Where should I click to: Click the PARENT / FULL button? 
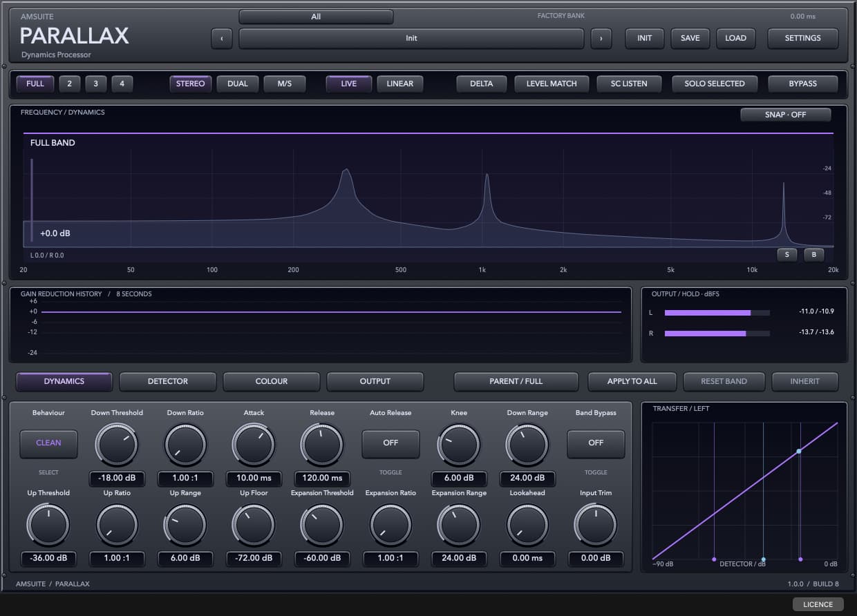[516, 381]
